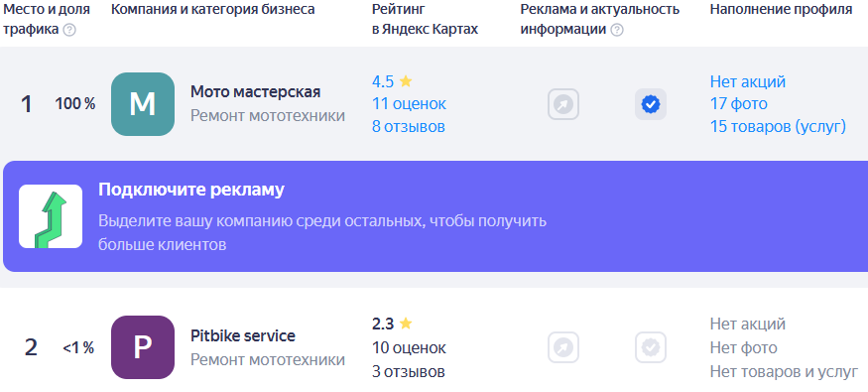Click the 'Наполнение профиля' column header
This screenshot has height=392, width=868.
781,9
